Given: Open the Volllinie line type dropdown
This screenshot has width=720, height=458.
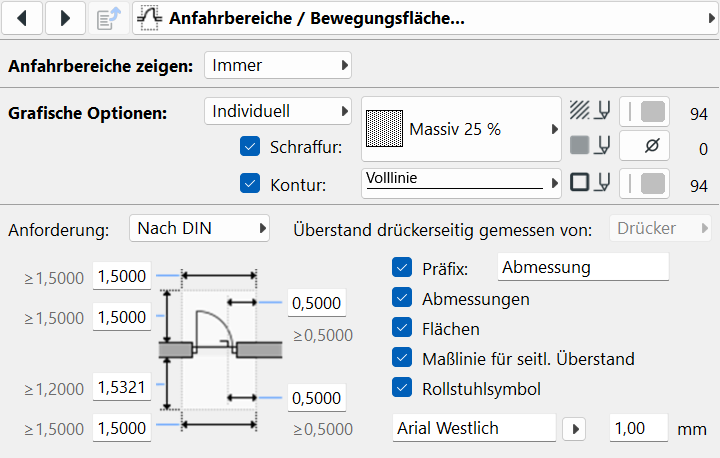Looking at the screenshot, I should coord(461,183).
